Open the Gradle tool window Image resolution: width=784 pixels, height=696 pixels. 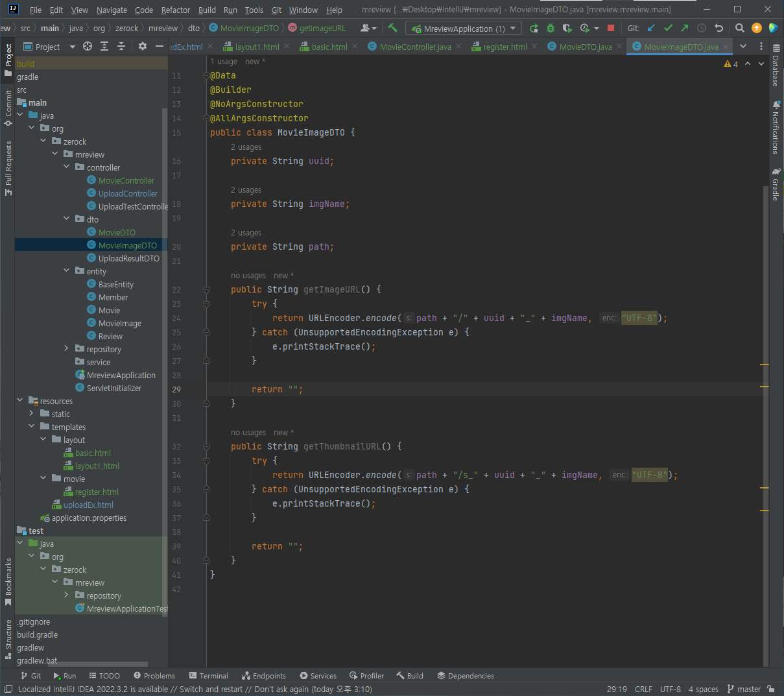pos(776,184)
